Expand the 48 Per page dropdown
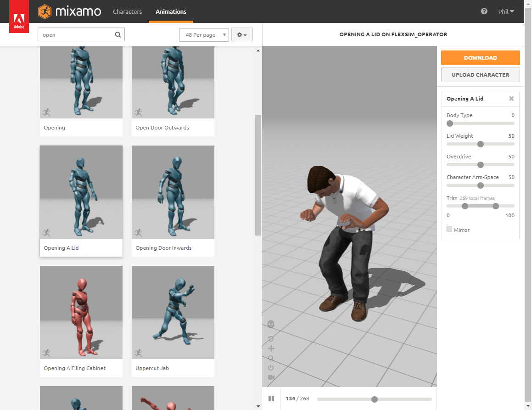The height and width of the screenshot is (410, 532). [204, 35]
